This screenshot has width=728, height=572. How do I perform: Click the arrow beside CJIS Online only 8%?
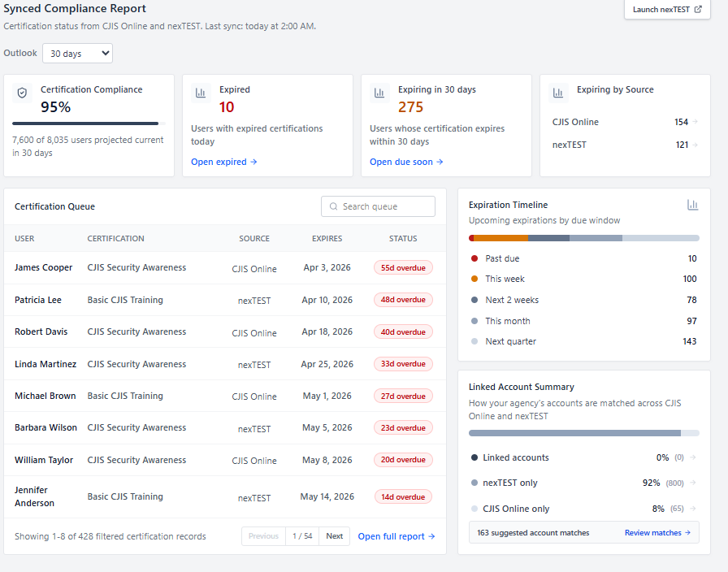[x=693, y=509]
